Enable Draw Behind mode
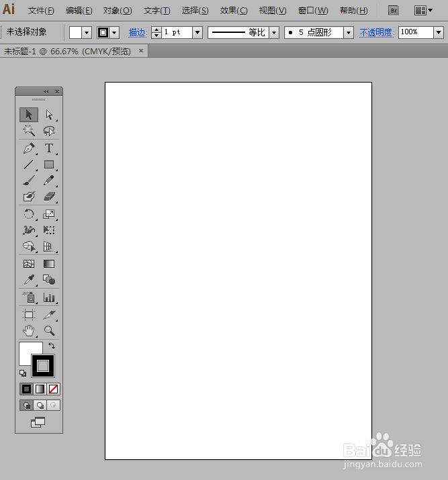Image resolution: width=448 pixels, height=480 pixels. pyautogui.click(x=40, y=405)
